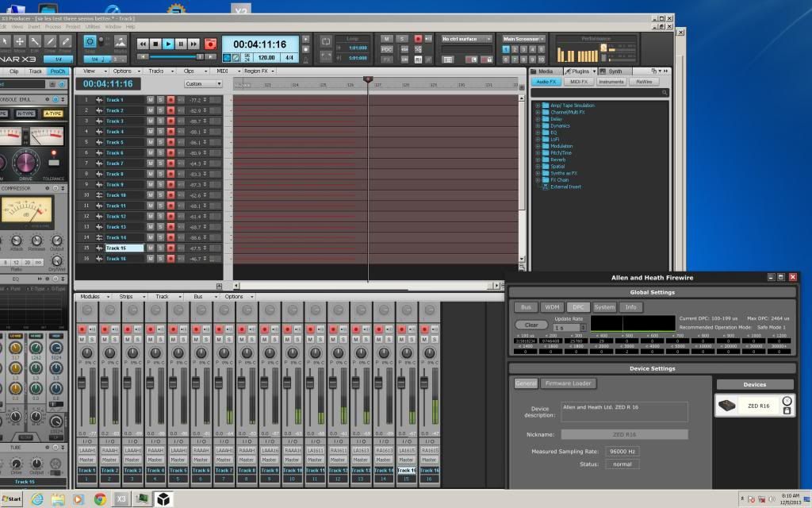Mute Track 1 in track list
The width and height of the screenshot is (812, 508).
pyautogui.click(x=151, y=100)
